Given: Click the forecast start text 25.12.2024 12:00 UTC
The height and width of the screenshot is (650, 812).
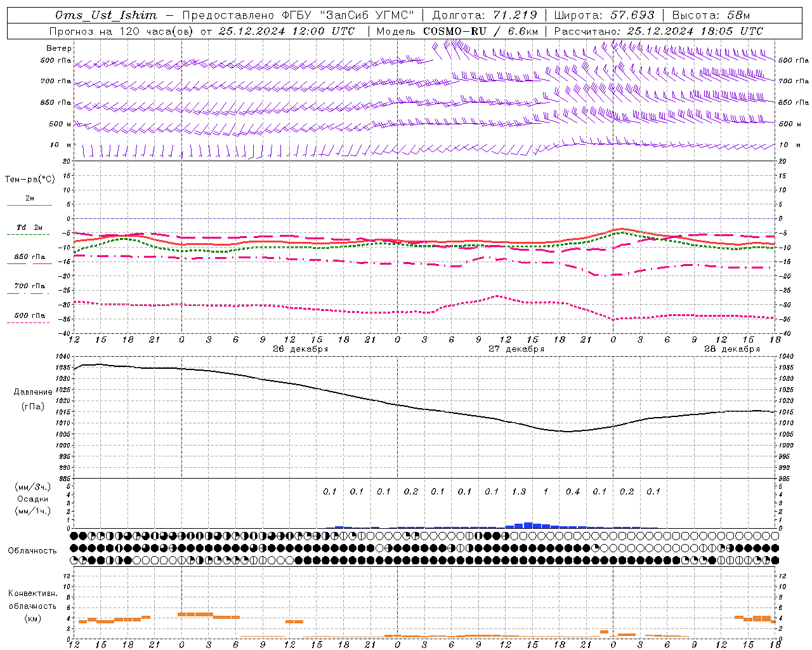Looking at the screenshot, I should coord(287,31).
